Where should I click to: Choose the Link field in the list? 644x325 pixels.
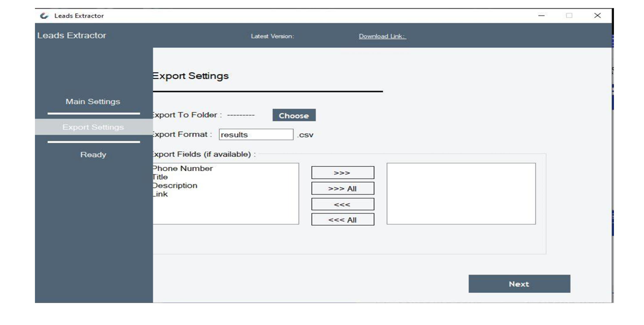pos(160,194)
